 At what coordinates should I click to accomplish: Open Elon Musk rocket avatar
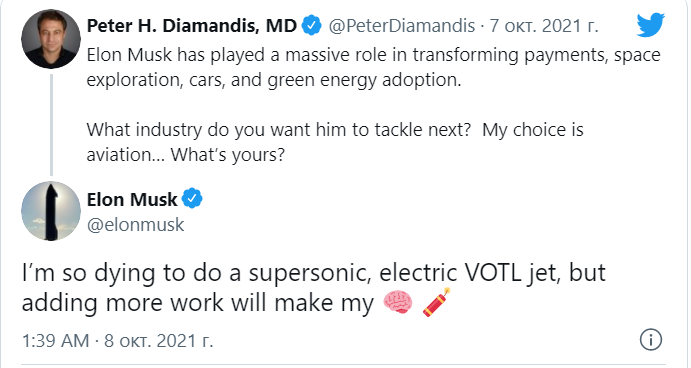(51, 211)
